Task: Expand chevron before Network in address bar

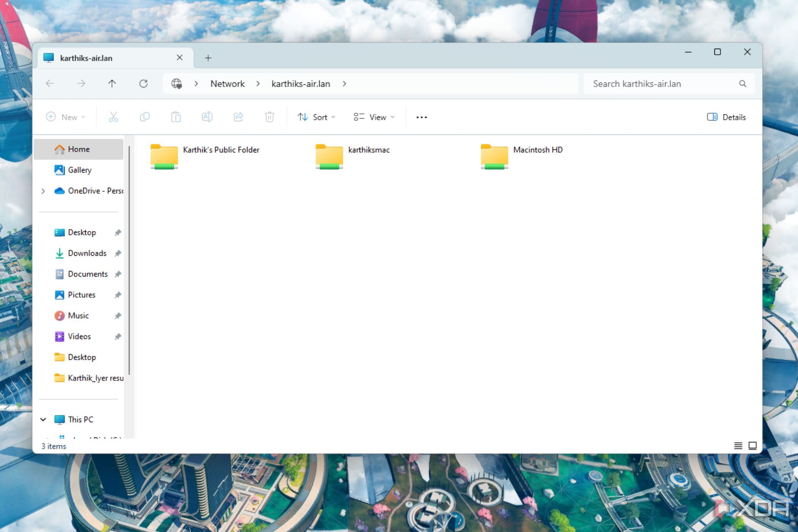Action: click(x=196, y=84)
